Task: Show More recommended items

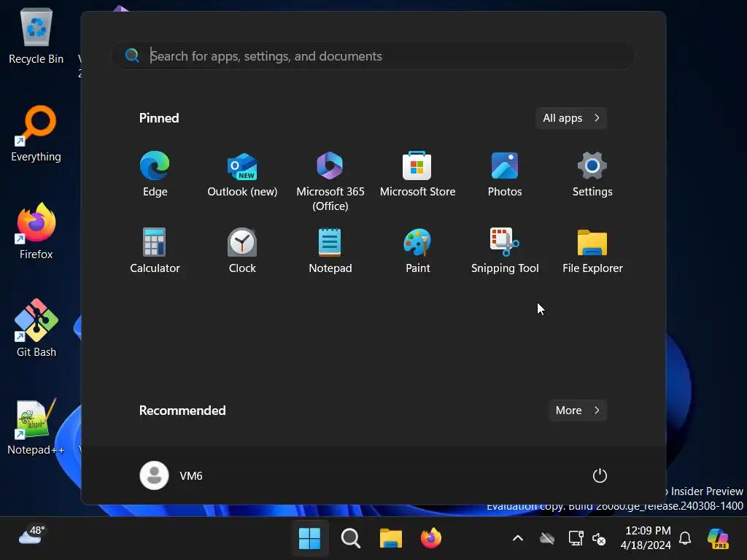Action: click(578, 411)
